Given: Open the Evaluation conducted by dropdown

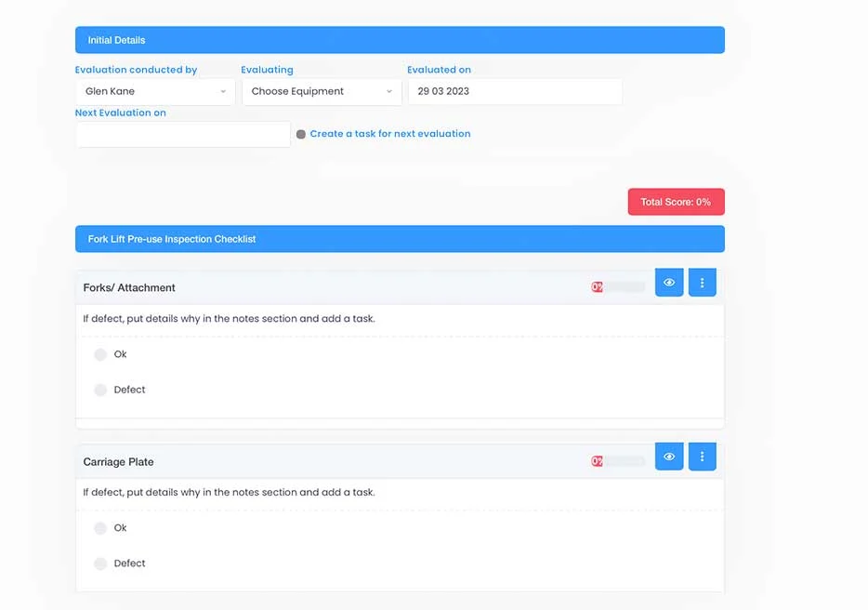Looking at the screenshot, I should 155,91.
